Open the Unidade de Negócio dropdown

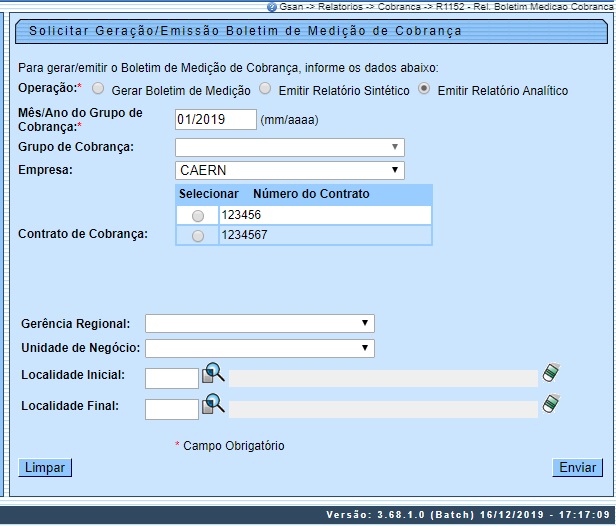coord(259,348)
